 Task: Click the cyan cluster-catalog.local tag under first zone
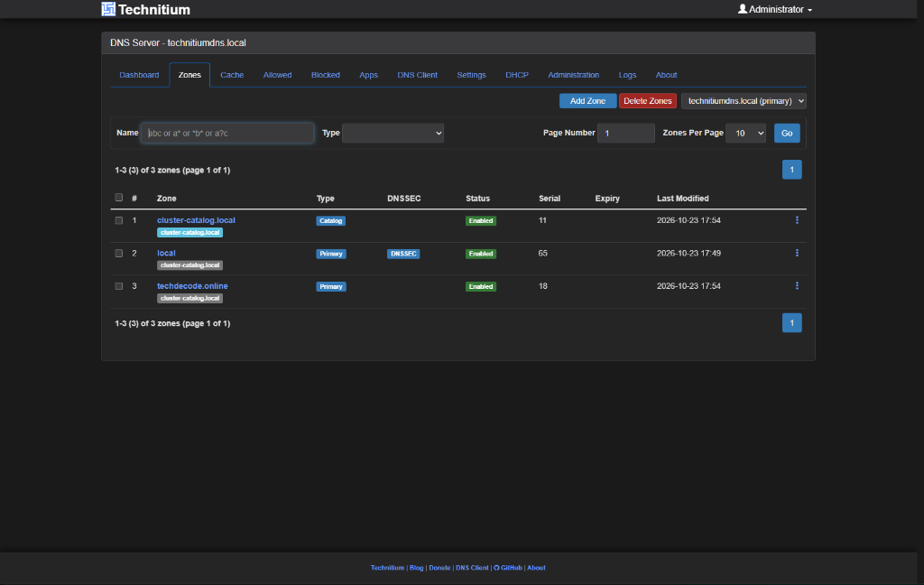(x=189, y=232)
